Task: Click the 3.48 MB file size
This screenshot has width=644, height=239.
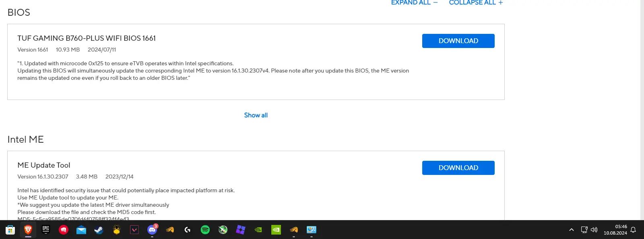Action: 87,177
